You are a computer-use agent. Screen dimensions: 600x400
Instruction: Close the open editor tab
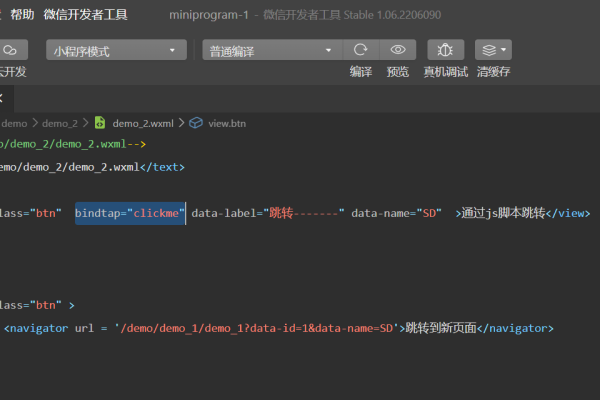[3, 98]
